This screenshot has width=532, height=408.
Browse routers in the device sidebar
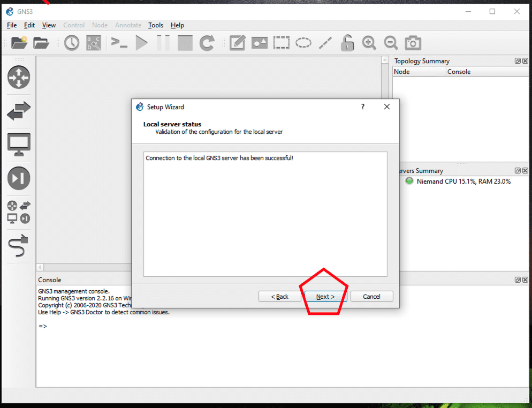click(x=19, y=77)
